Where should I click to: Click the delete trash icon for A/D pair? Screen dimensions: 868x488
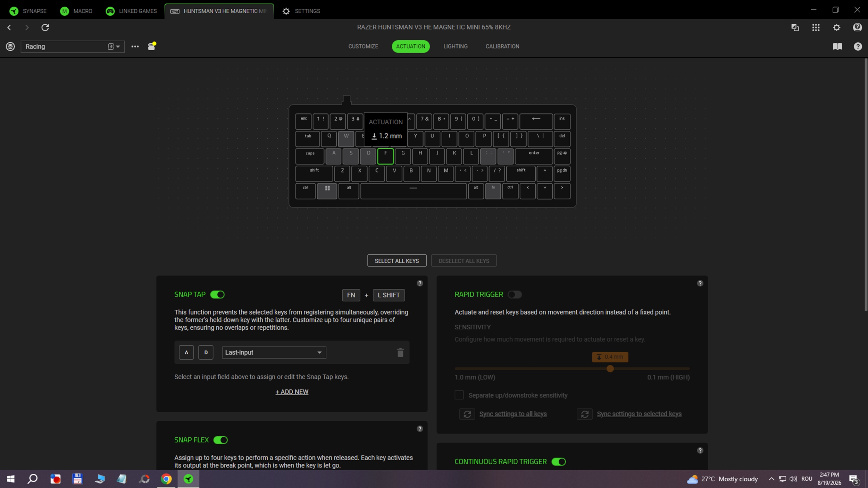[400, 352]
